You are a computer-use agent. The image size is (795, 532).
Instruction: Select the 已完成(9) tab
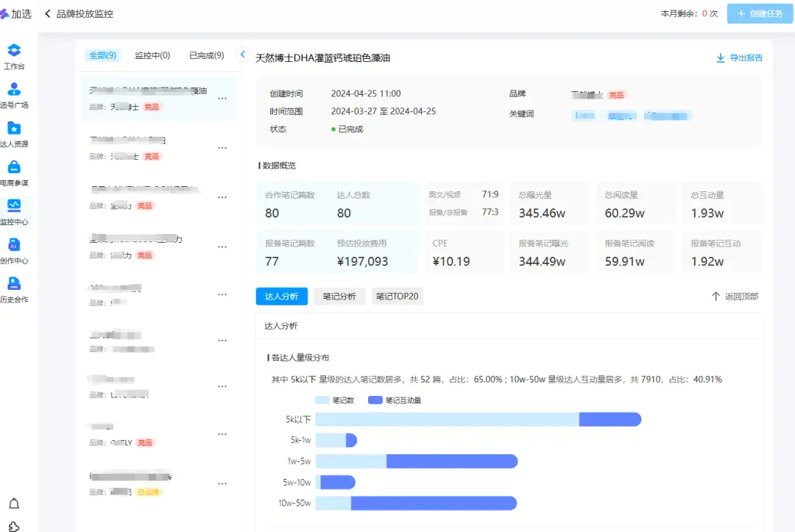pos(206,55)
